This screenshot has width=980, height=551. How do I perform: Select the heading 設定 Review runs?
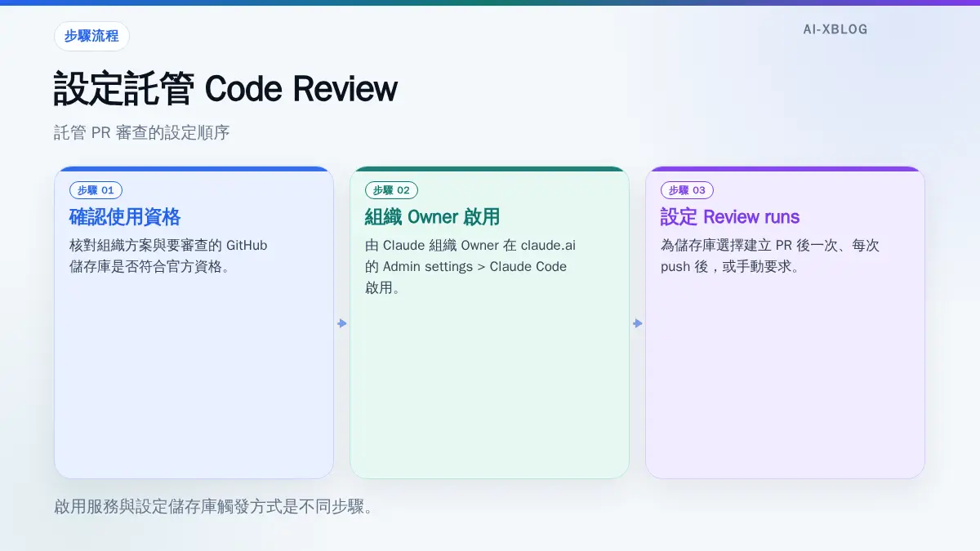[x=730, y=217]
